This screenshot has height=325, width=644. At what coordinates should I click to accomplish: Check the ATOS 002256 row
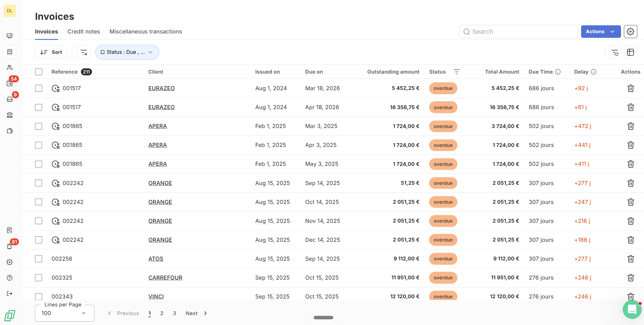(x=39, y=259)
